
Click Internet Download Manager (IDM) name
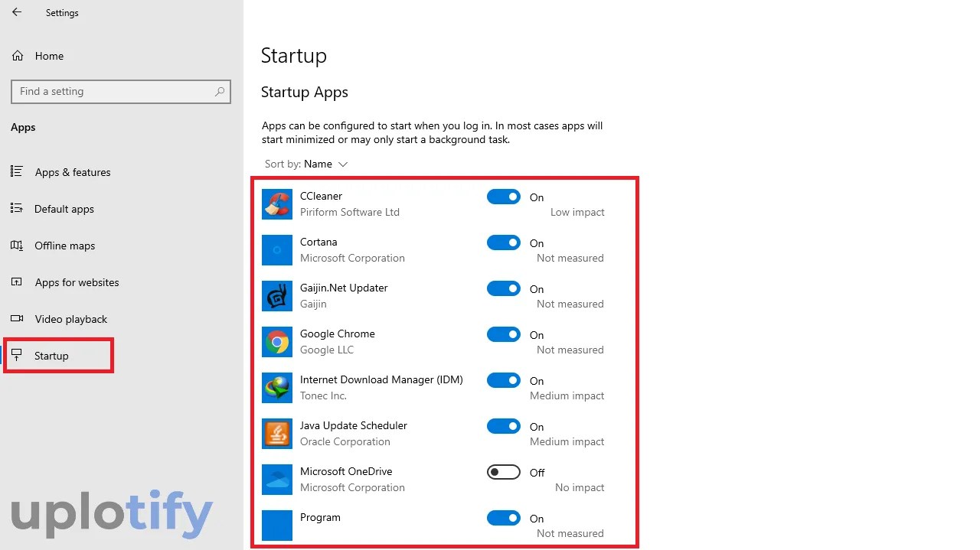coord(381,379)
